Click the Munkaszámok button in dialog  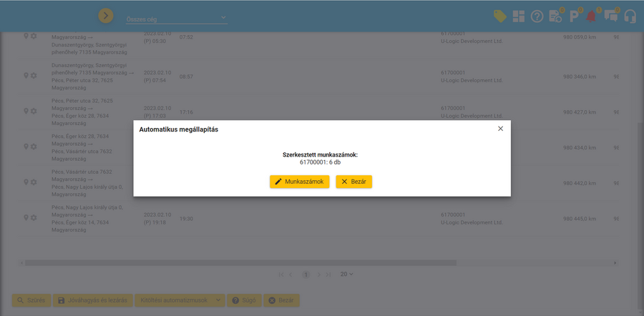pos(299,182)
